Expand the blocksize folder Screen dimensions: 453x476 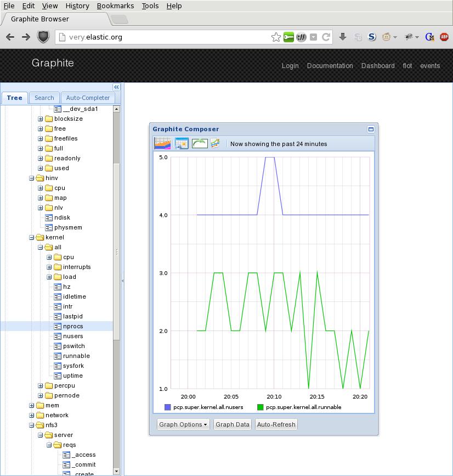[41, 119]
